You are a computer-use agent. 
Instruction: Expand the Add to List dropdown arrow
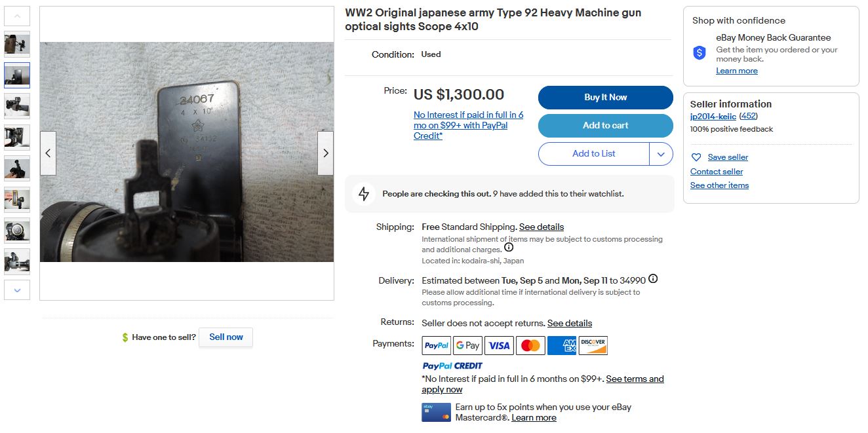coord(661,154)
